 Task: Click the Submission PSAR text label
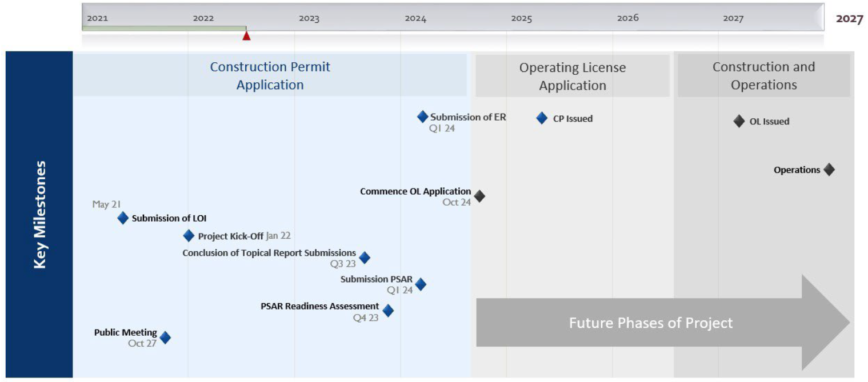(x=377, y=279)
